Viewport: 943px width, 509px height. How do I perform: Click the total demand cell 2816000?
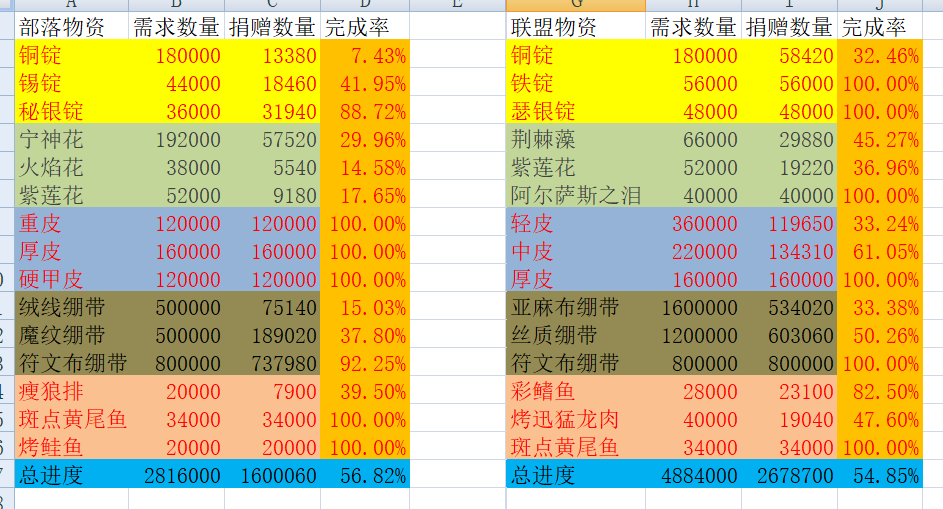[178, 475]
